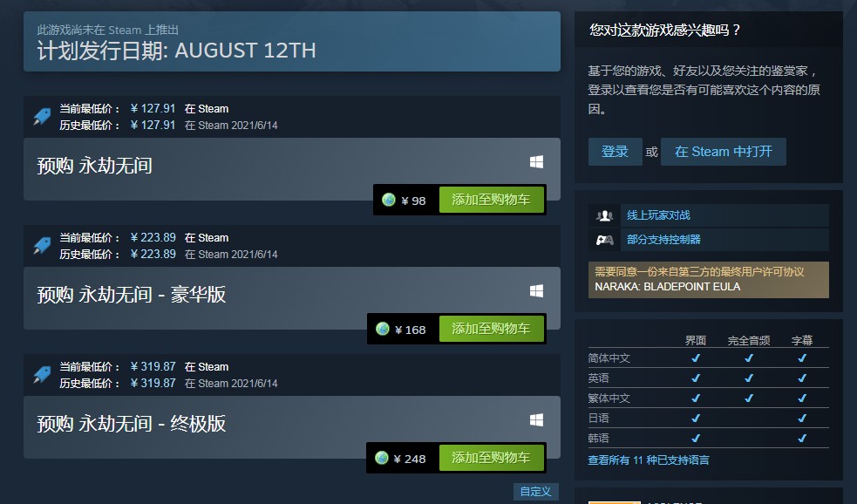Click the 登录 login button
The height and width of the screenshot is (504, 857).
click(615, 152)
